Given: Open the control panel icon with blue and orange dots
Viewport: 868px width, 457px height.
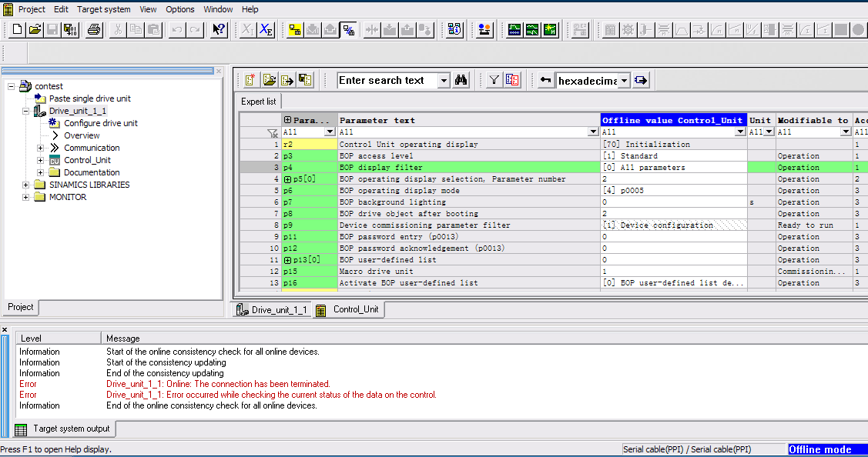Looking at the screenshot, I should 484,29.
